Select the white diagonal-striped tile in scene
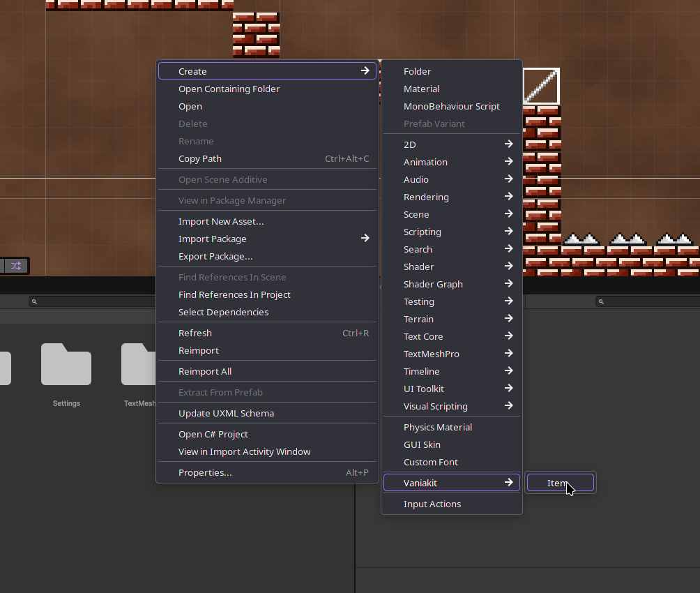700x593 pixels. [541, 87]
